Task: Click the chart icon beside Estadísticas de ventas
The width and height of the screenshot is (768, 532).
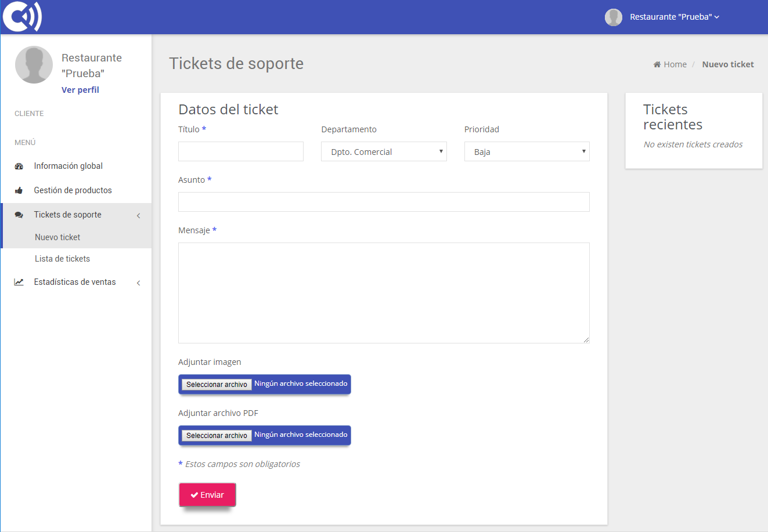Action: [x=19, y=281]
